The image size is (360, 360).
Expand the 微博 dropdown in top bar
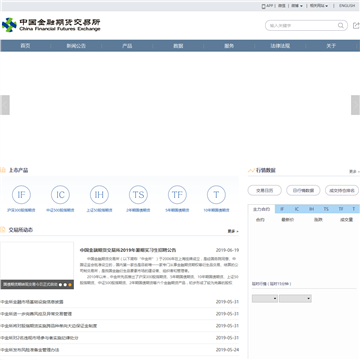297,6
